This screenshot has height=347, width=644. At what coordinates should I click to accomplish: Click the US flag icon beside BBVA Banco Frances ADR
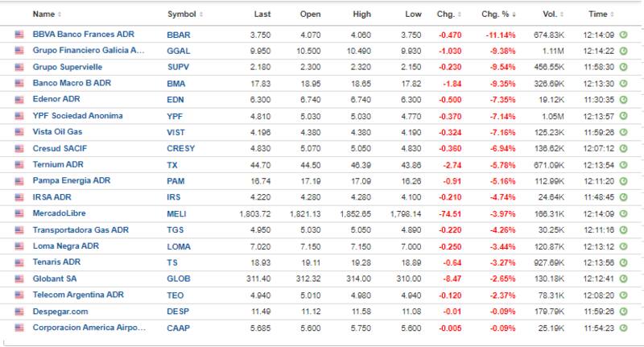click(19, 35)
